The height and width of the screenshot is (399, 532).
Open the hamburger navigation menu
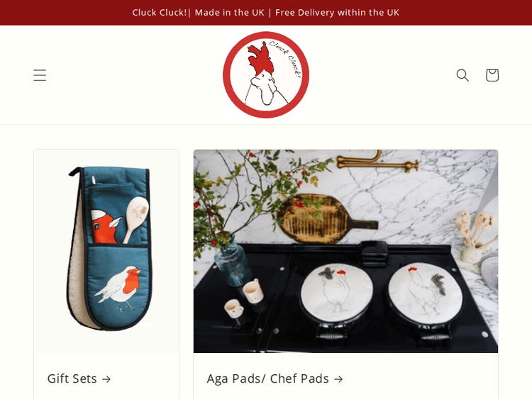tap(40, 75)
